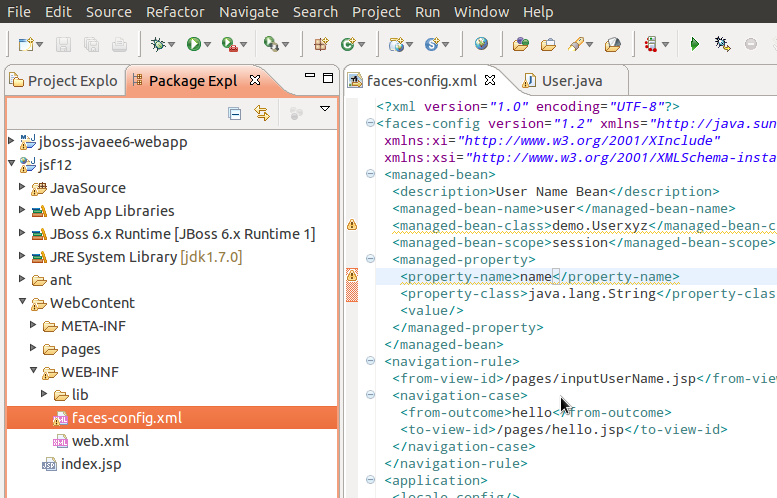
Task: Select web.xml in the tree
Action: [x=100, y=441]
